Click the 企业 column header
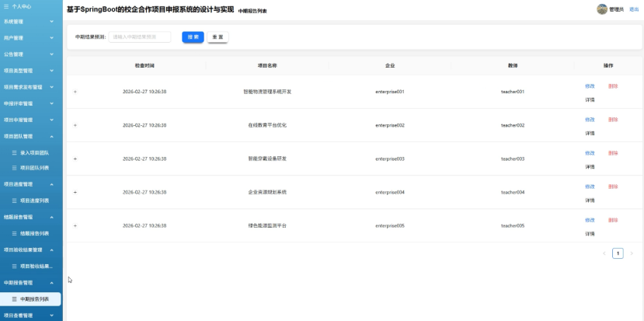This screenshot has height=321, width=644. pyautogui.click(x=390, y=66)
